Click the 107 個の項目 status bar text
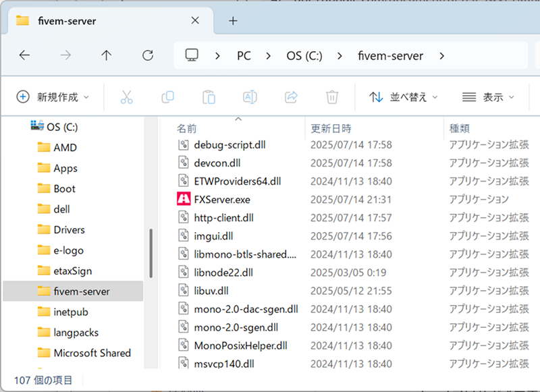This screenshot has width=540, height=392. tap(43, 380)
